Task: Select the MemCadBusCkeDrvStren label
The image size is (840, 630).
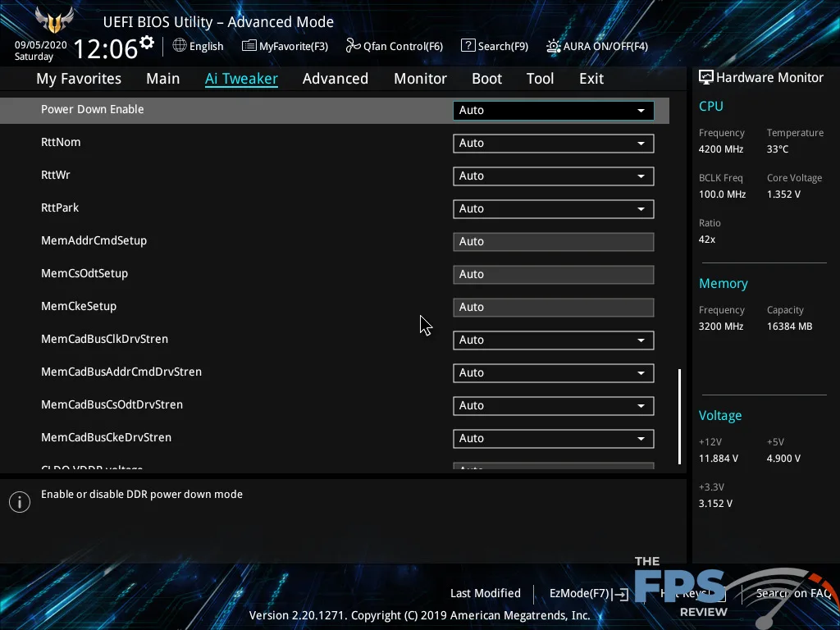Action: [x=106, y=437]
